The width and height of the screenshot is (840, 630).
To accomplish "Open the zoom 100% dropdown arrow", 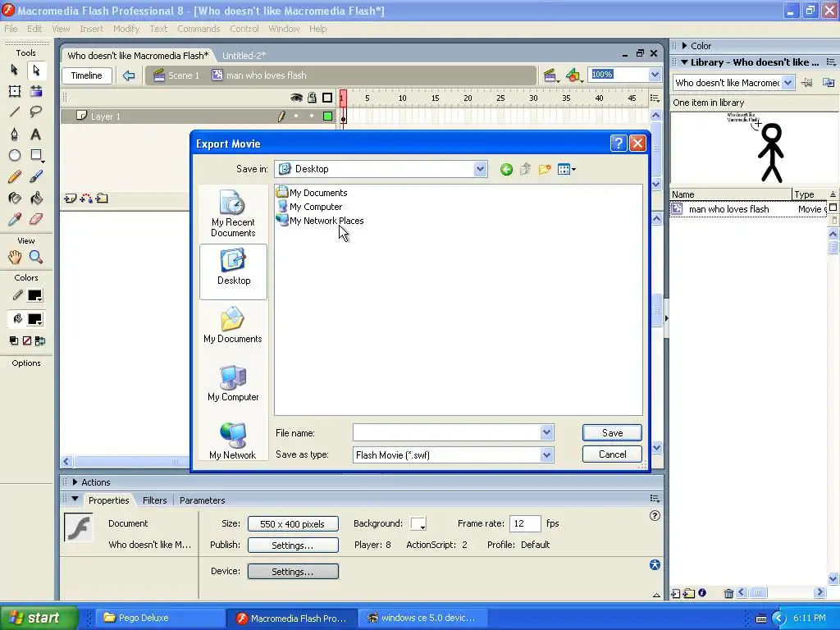I will coord(655,75).
